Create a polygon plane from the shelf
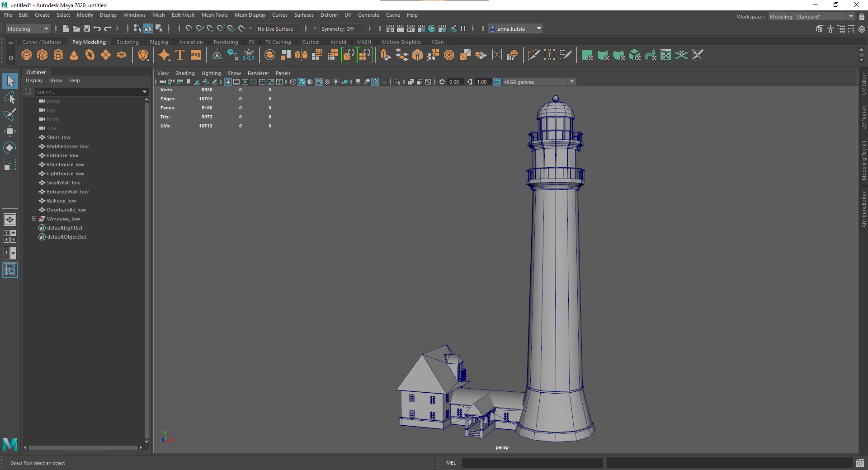This screenshot has height=470, width=868. [x=106, y=55]
